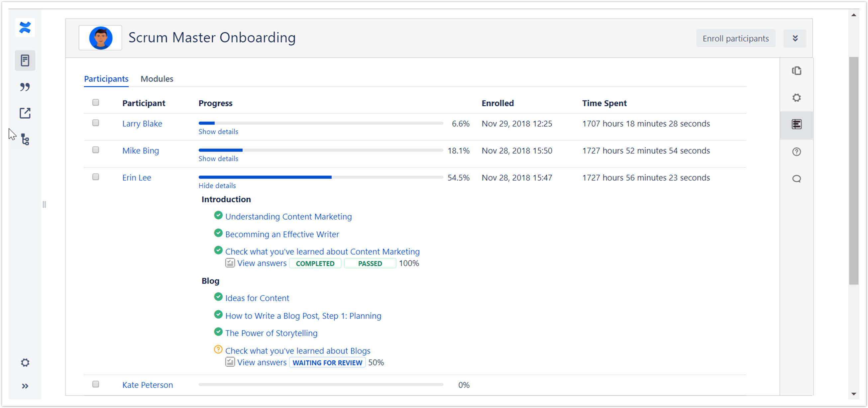Open the Understanding Content Marketing link
The image size is (868, 408).
[x=288, y=217]
